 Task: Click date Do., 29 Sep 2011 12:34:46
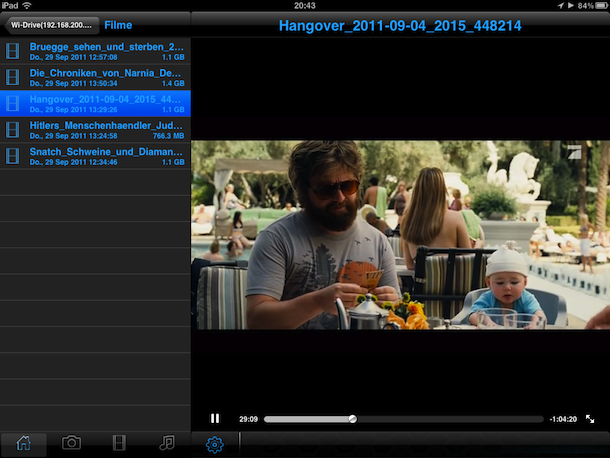tap(74, 162)
